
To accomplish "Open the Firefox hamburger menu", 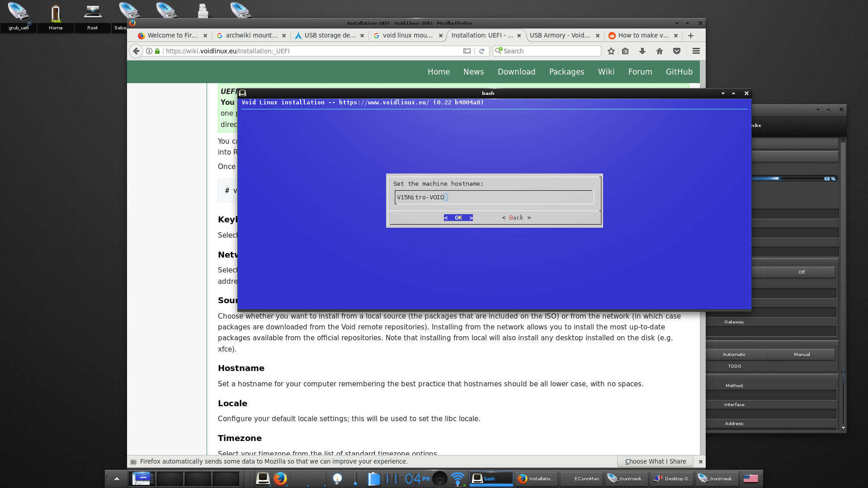I will pos(696,51).
